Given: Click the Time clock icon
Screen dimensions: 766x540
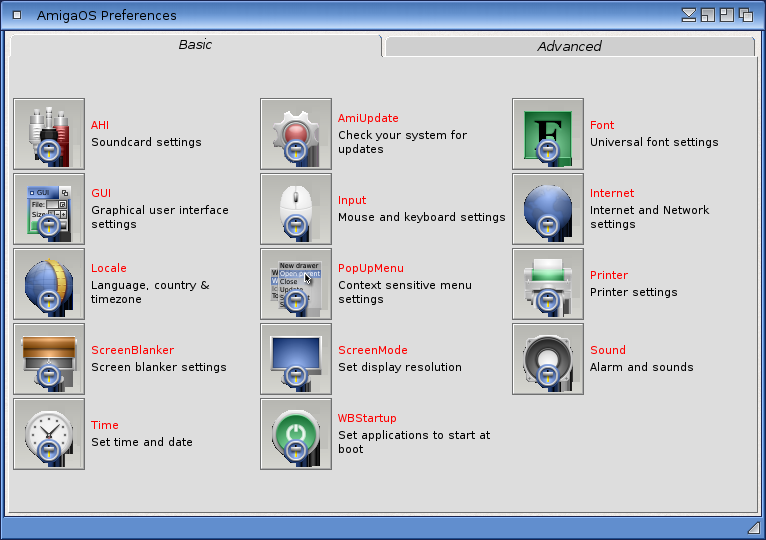Looking at the screenshot, I should (x=49, y=434).
